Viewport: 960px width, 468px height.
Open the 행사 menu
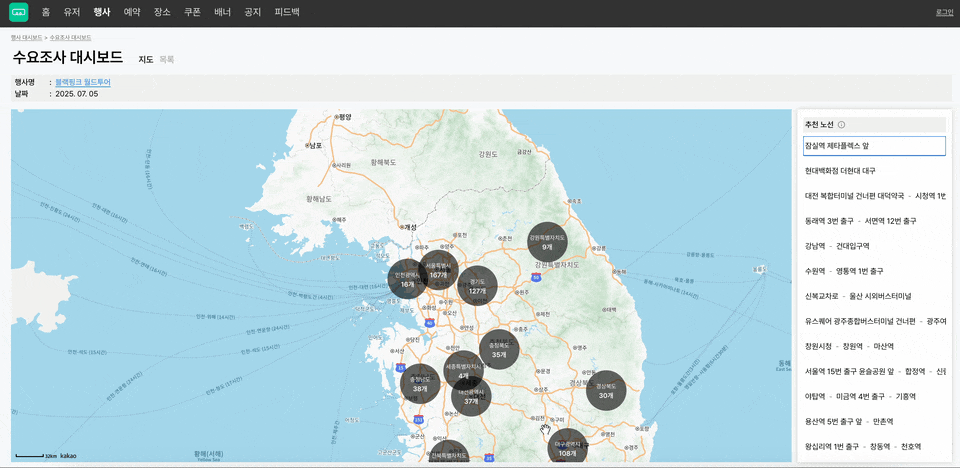(x=102, y=12)
